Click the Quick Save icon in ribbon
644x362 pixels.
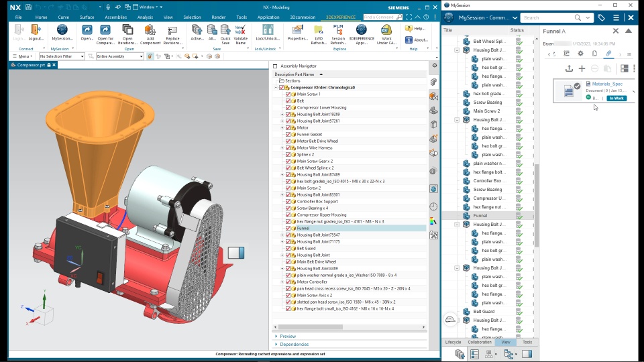(x=225, y=34)
